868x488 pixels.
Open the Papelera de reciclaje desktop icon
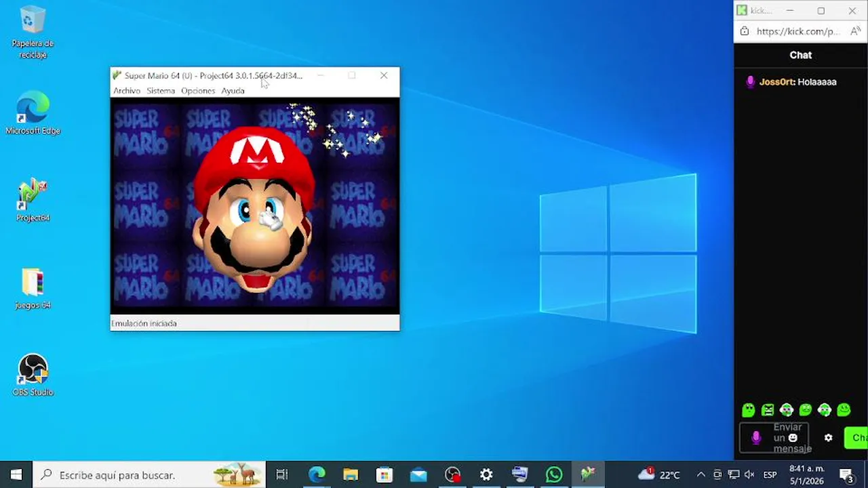tap(33, 33)
